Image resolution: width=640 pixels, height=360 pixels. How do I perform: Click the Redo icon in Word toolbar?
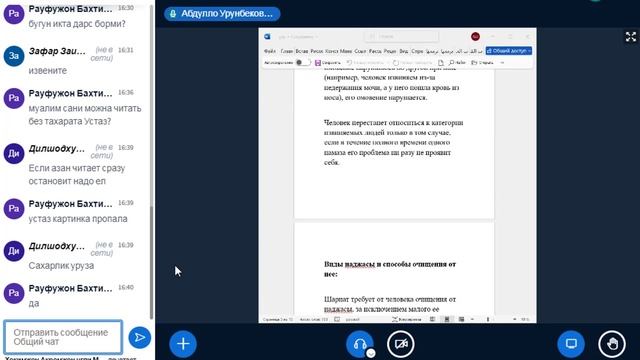(x=396, y=62)
